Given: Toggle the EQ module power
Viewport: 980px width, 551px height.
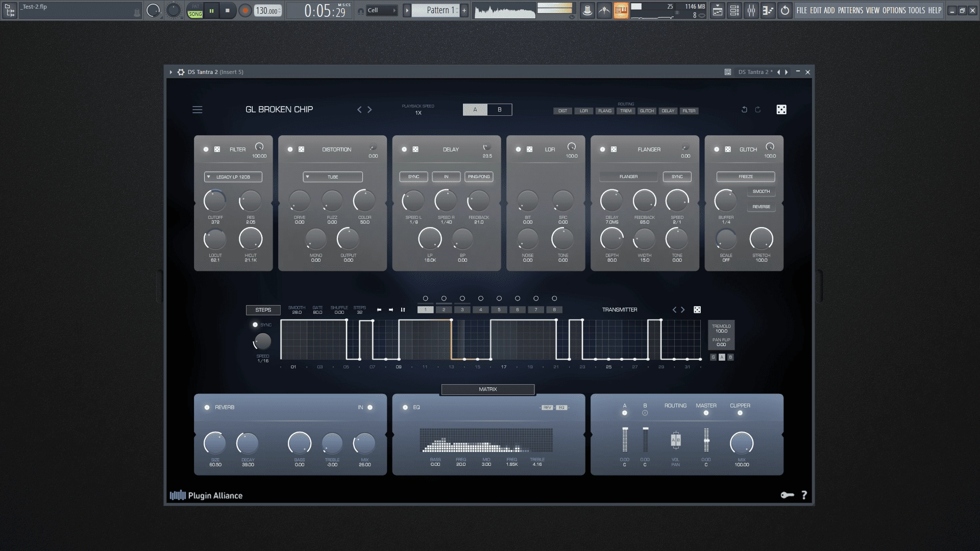Looking at the screenshot, I should point(405,407).
